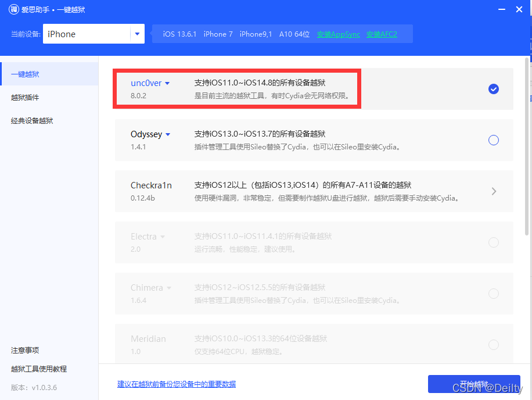Click the Electra tool name
532x400 pixels.
tap(143, 237)
